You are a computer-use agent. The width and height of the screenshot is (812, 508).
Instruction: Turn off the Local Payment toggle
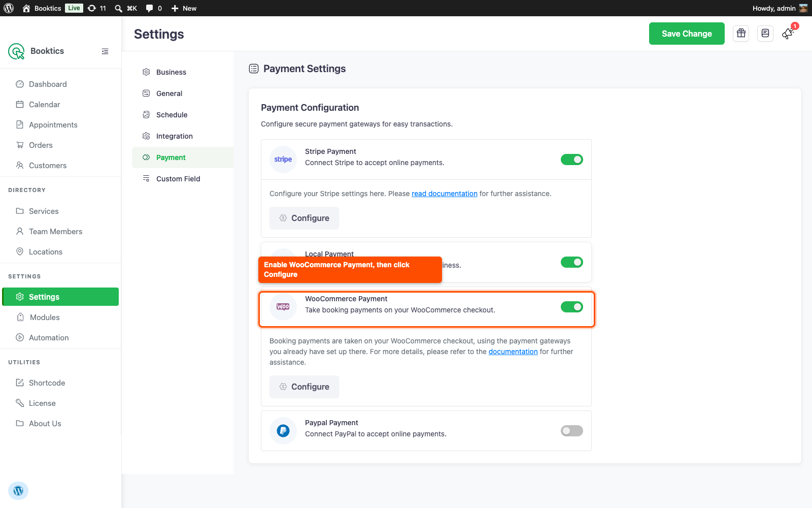(572, 262)
